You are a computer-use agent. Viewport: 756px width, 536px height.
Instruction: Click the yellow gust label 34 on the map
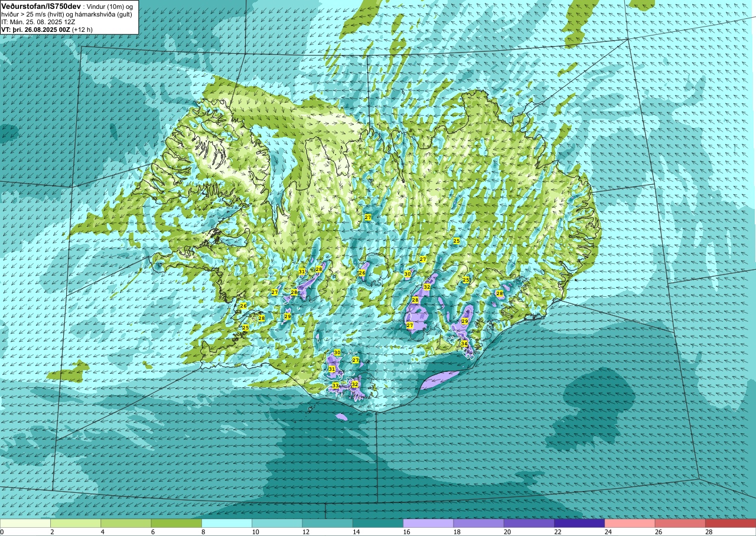tap(464, 344)
